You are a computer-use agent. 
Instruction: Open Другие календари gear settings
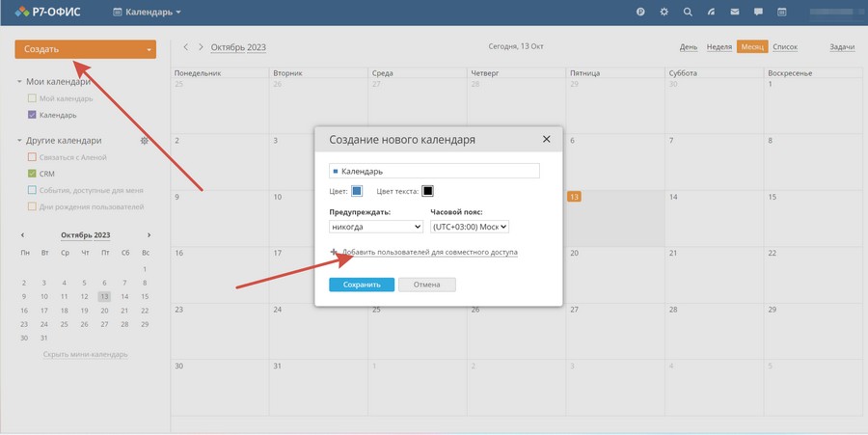click(x=145, y=141)
